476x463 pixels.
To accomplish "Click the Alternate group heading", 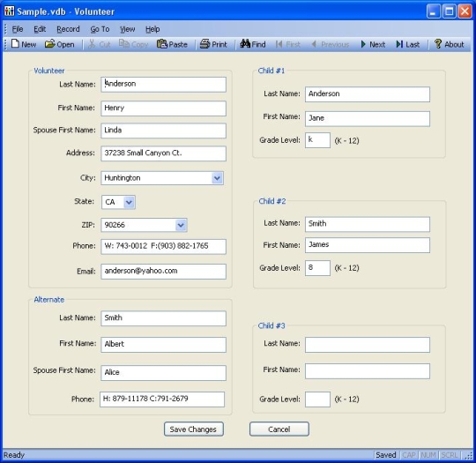I will coord(48,300).
